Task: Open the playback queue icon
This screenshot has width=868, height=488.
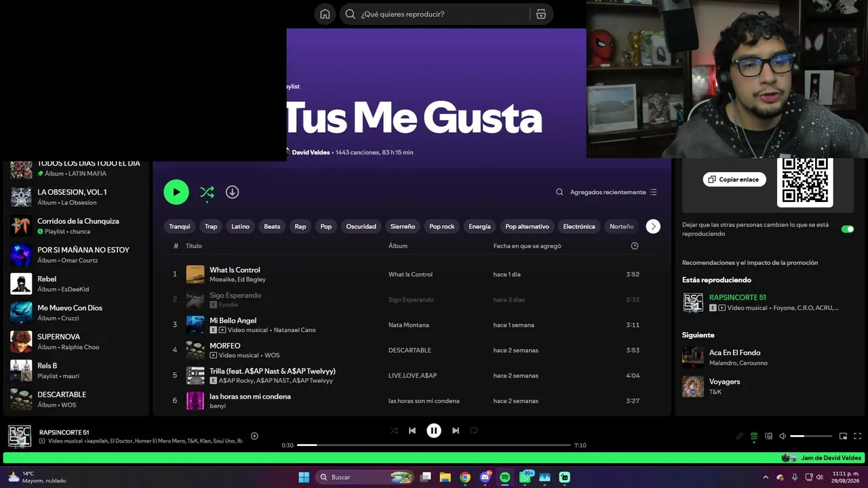Action: pos(753,436)
